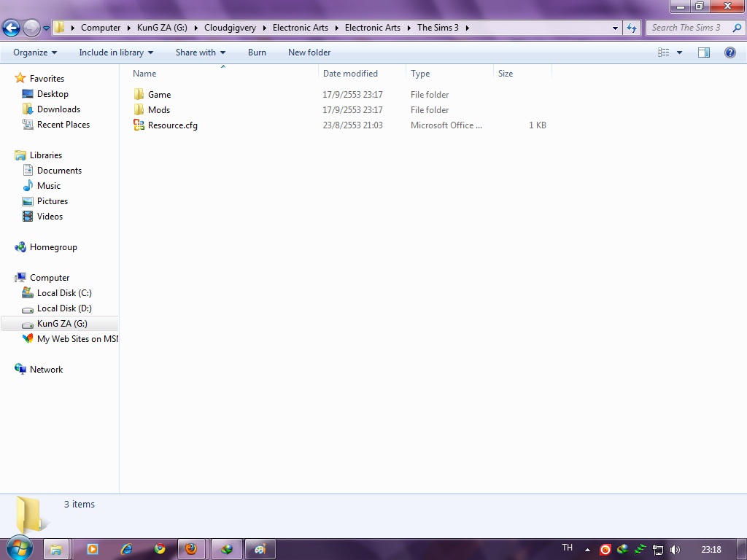
Task: Click Computer in navigation pane
Action: coord(50,278)
